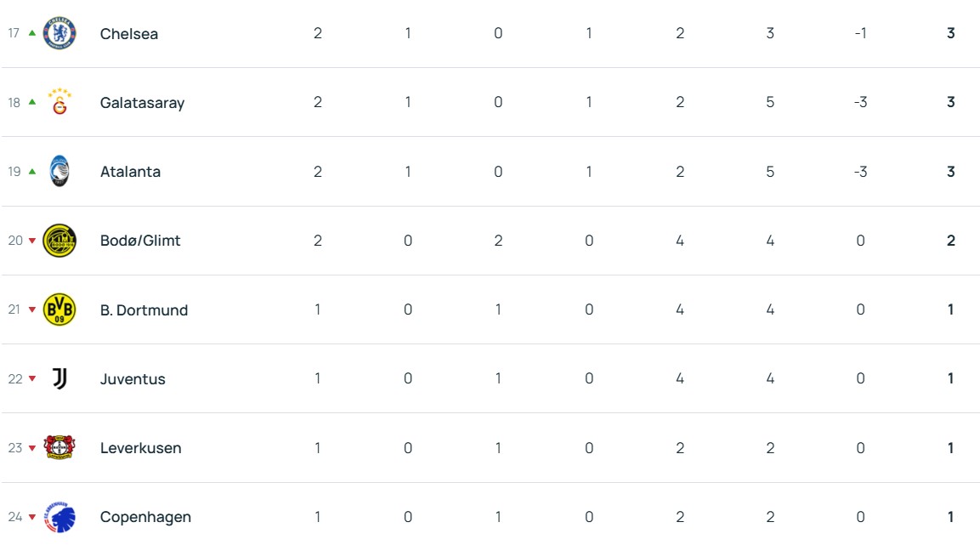
Task: Click the Copenhagen club logo
Action: pos(59,516)
